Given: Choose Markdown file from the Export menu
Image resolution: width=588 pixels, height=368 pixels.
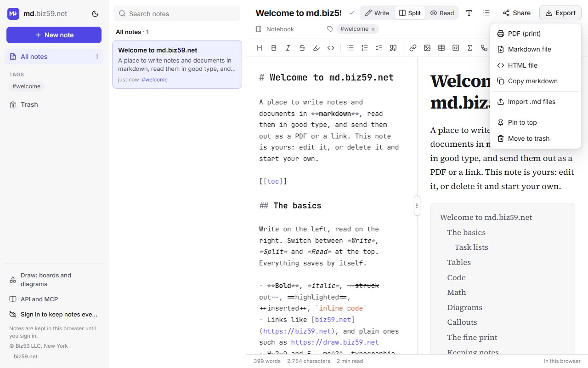Looking at the screenshot, I should pyautogui.click(x=536, y=49).
